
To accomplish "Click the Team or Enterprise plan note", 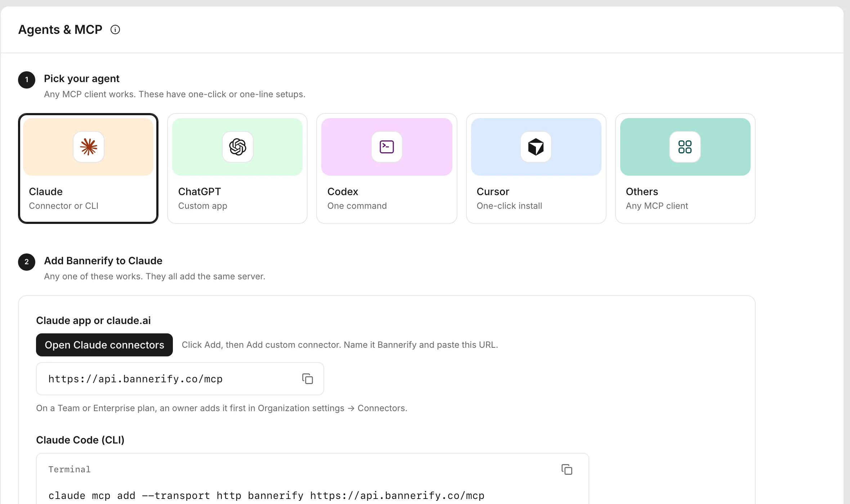I will (x=222, y=408).
